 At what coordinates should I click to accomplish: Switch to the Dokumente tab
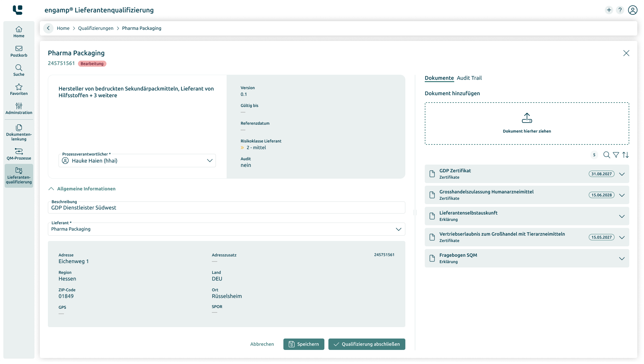coord(439,78)
